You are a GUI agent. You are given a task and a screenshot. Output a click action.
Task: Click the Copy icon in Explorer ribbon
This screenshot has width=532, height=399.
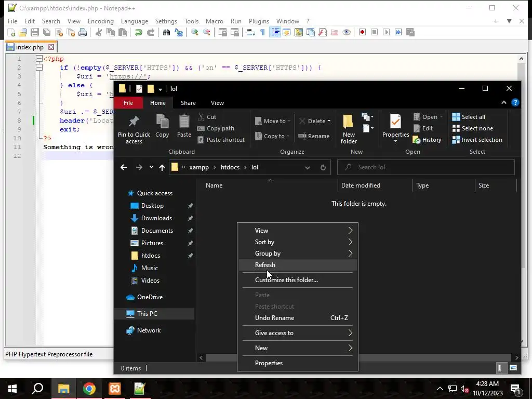click(x=162, y=126)
